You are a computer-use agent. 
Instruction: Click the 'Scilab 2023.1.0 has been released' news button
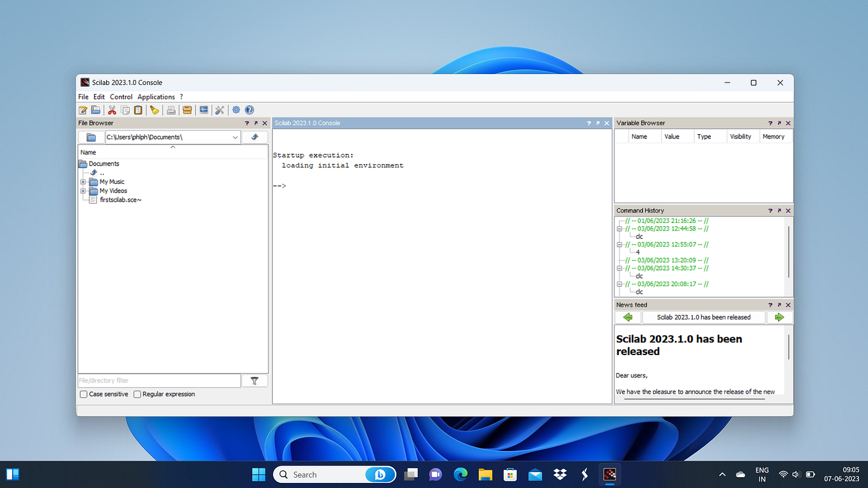click(x=704, y=317)
